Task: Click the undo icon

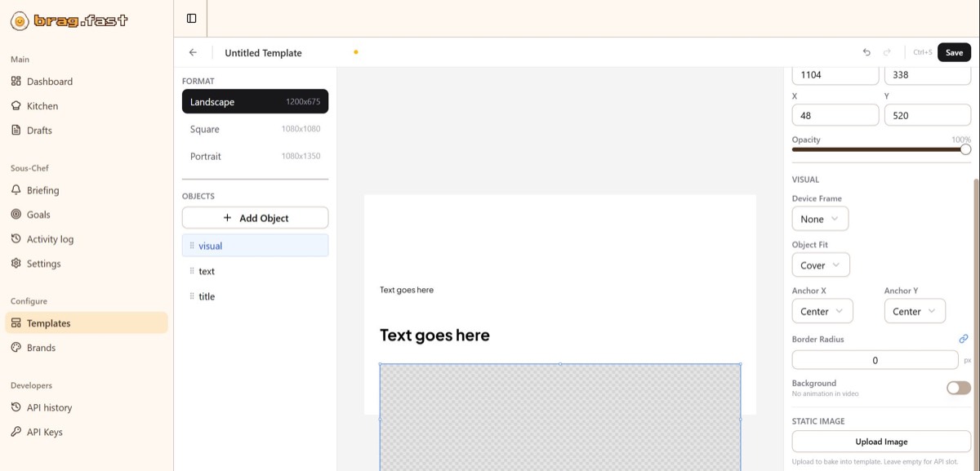Action: pyautogui.click(x=866, y=52)
